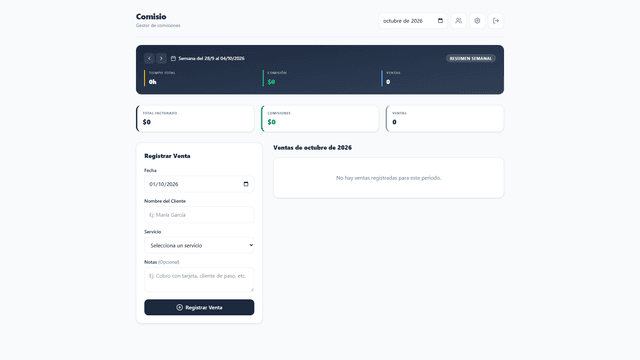Click the plus icon in Registrar Venta button
640x360 pixels.
(x=179, y=307)
